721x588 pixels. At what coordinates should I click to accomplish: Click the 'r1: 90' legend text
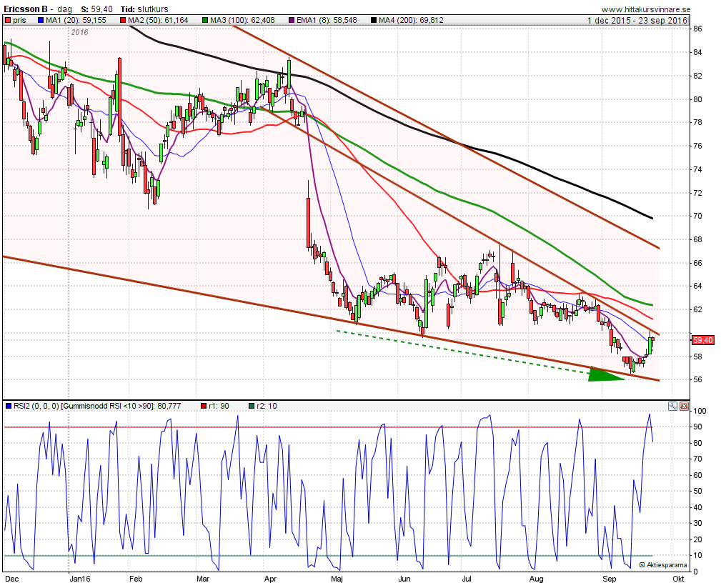tap(219, 406)
